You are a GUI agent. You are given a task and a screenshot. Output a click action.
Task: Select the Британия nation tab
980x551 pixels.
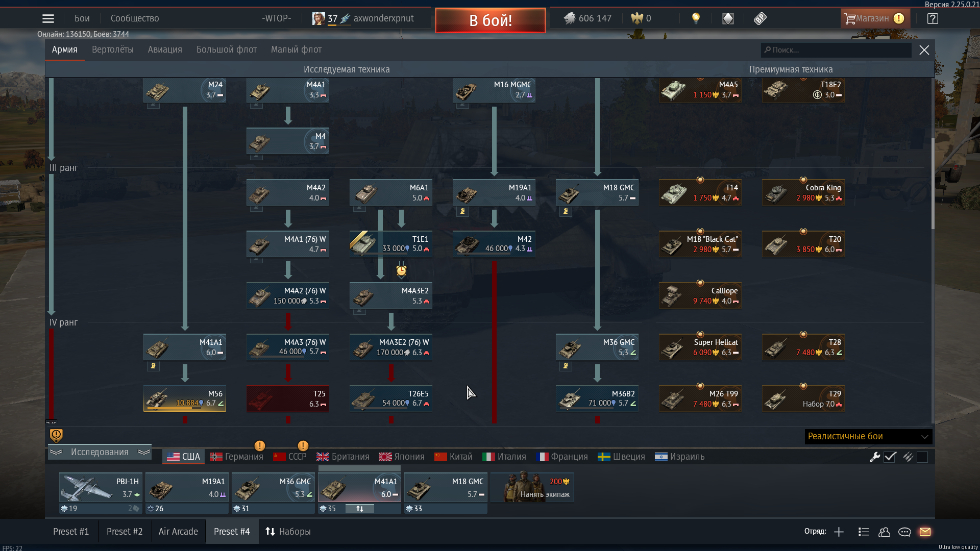click(342, 457)
